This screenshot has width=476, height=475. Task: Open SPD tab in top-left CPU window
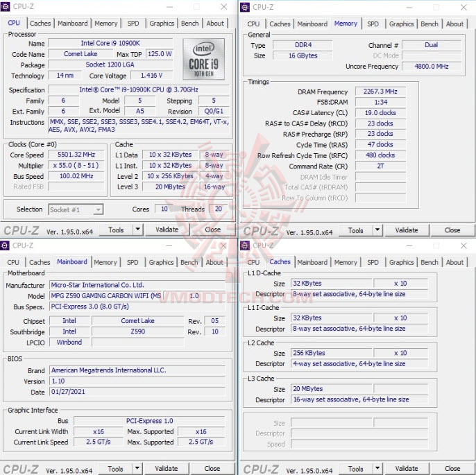coord(133,24)
